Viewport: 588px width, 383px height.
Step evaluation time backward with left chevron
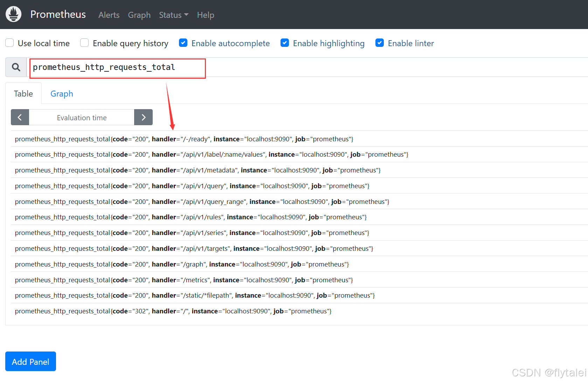[x=20, y=117]
